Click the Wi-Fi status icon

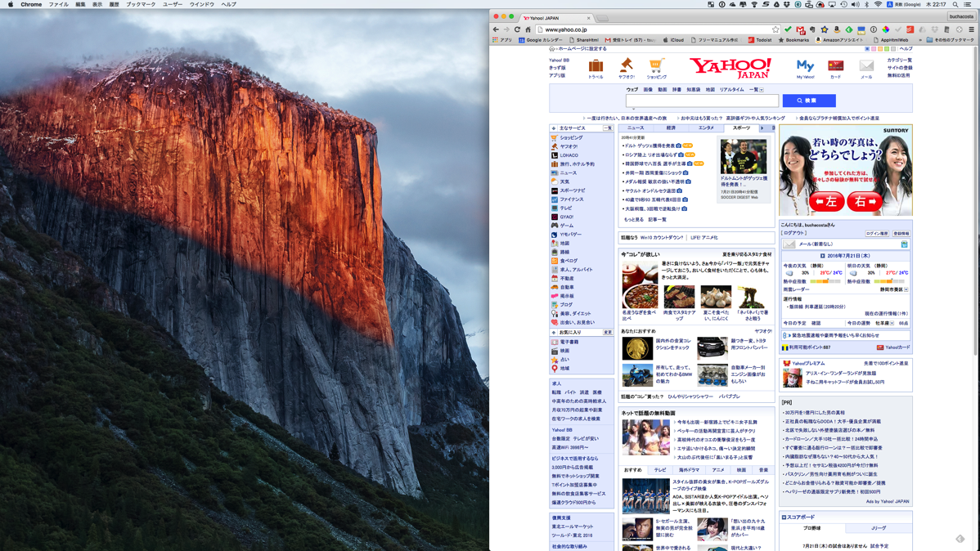pyautogui.click(x=878, y=4)
